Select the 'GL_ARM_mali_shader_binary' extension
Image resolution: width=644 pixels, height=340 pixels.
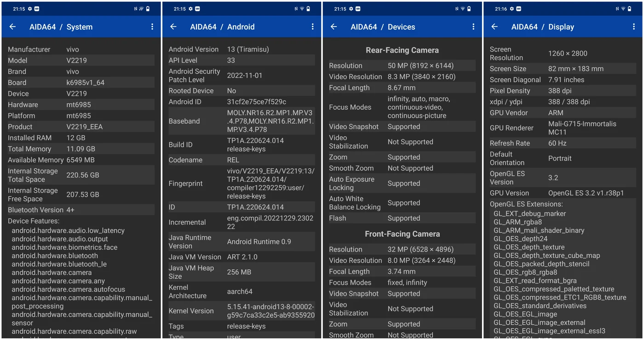coord(539,231)
